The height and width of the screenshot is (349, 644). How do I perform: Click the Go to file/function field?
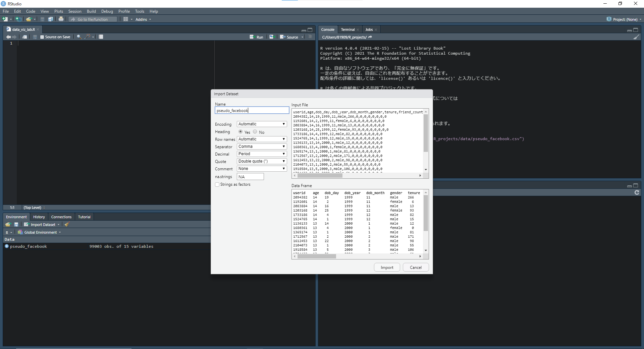pyautogui.click(x=93, y=19)
